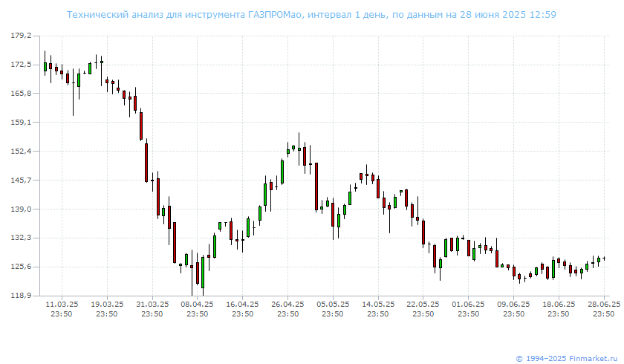Select the 159,1 price axis label
The width and height of the screenshot is (624, 364).
tap(21, 122)
